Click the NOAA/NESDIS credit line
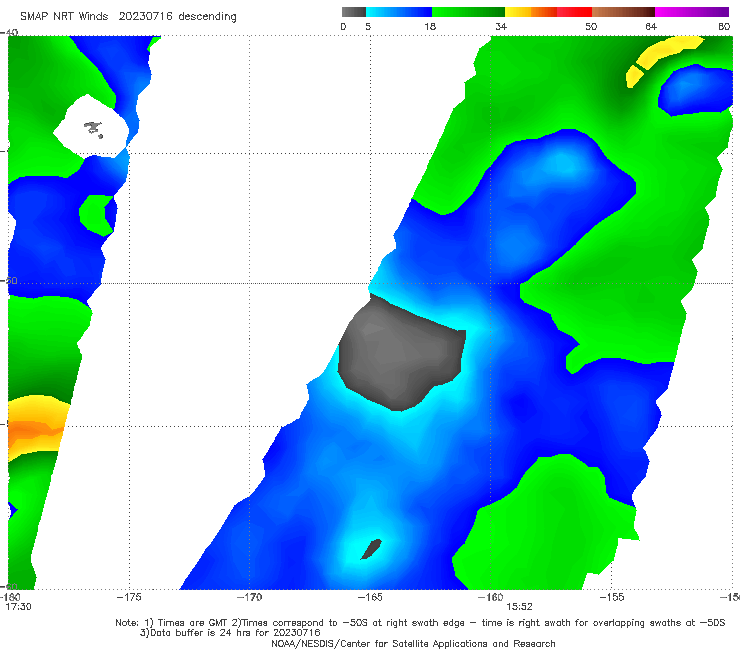Screen dimensions: 740x650 pos(413,643)
